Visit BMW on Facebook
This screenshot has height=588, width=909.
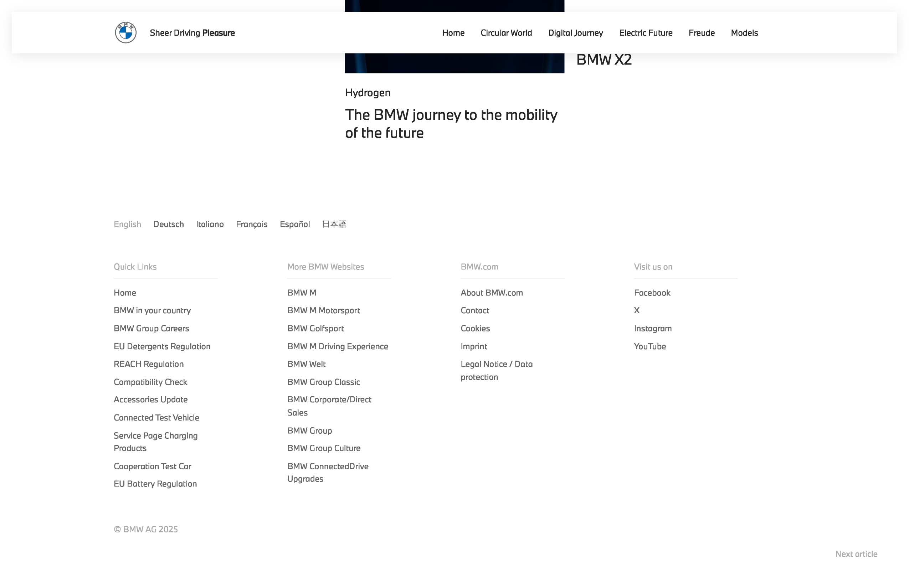[652, 293]
